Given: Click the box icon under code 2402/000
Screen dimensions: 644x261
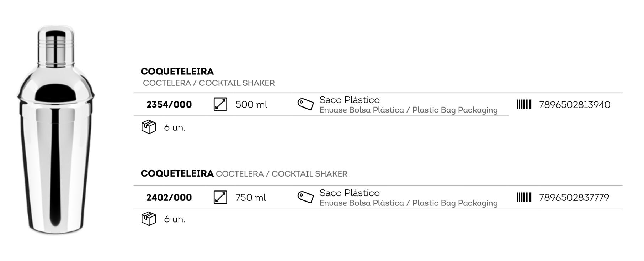Looking at the screenshot, I should pos(149,219).
